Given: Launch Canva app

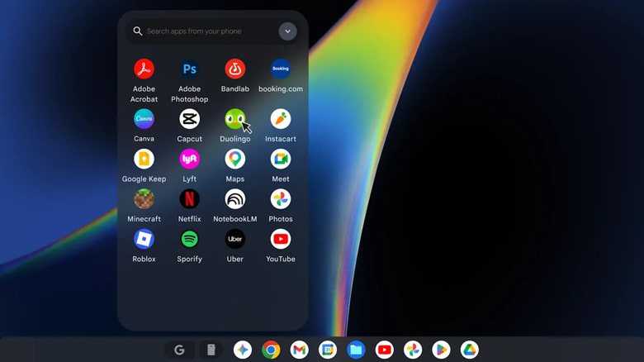Looking at the screenshot, I should 144,119.
